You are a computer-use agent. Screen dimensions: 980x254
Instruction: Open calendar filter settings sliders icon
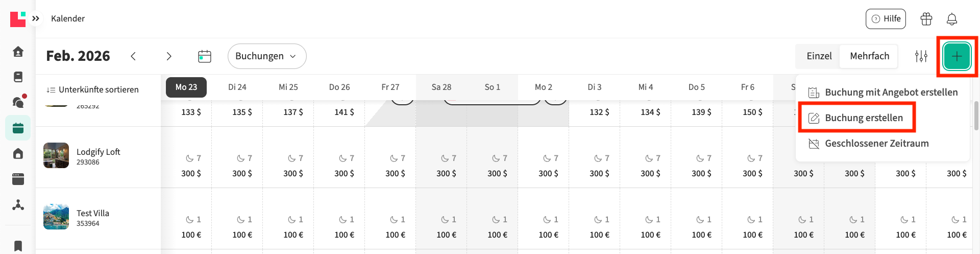pyautogui.click(x=921, y=56)
